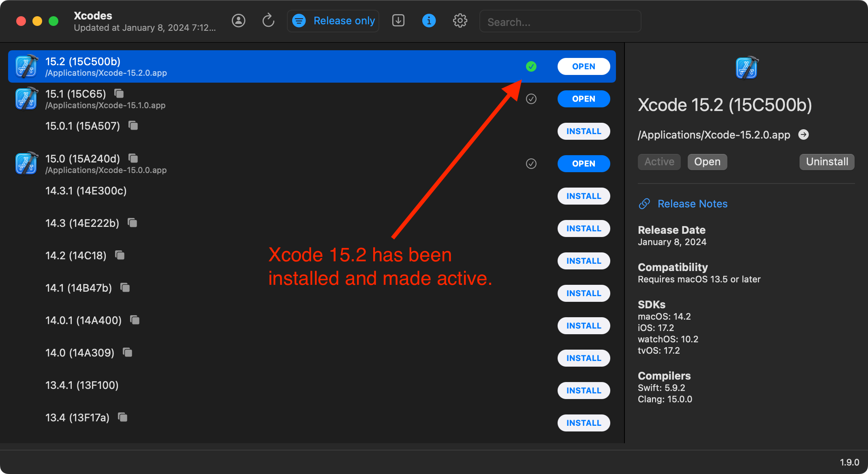Uninstall Xcode 15.2
Image resolution: width=868 pixels, height=474 pixels.
point(826,162)
